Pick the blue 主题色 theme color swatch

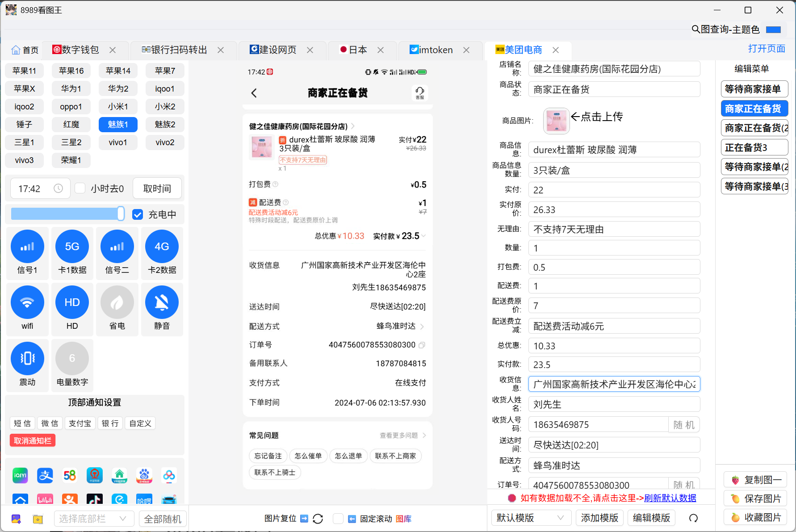773,29
